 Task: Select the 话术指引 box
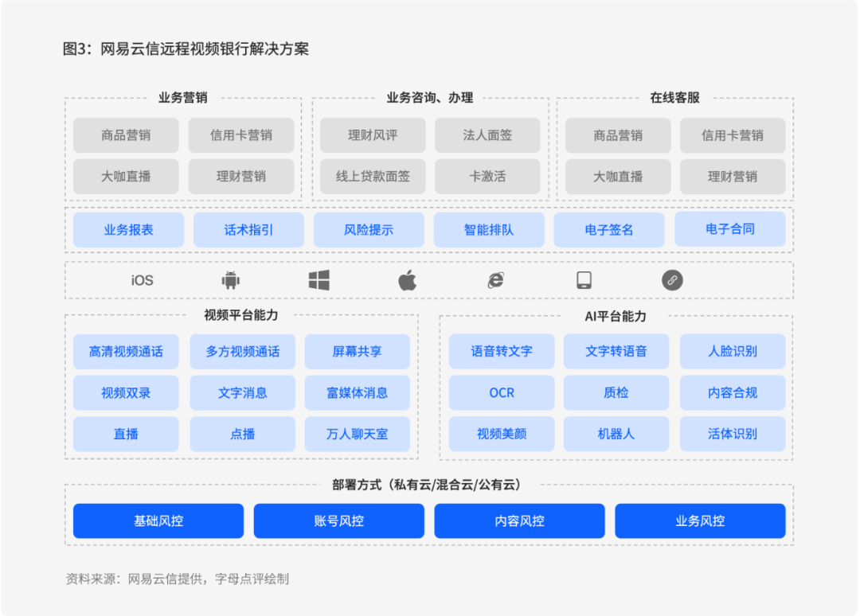[x=248, y=230]
